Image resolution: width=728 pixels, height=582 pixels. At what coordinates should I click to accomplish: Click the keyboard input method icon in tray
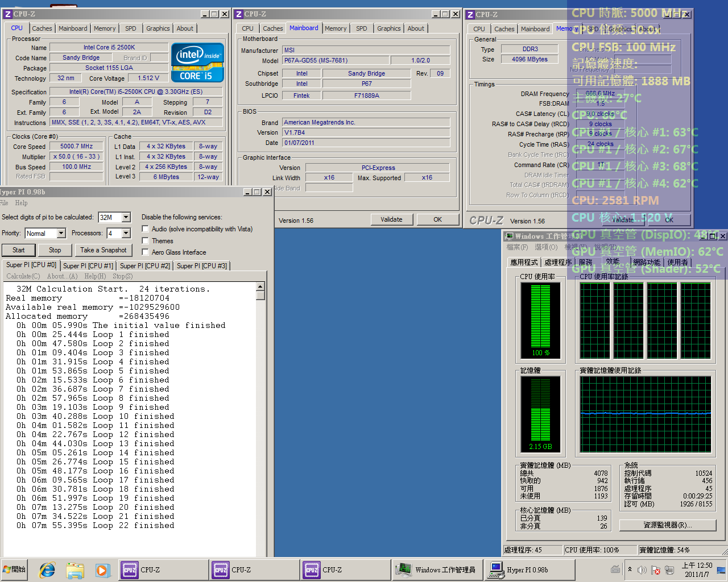[615, 569]
